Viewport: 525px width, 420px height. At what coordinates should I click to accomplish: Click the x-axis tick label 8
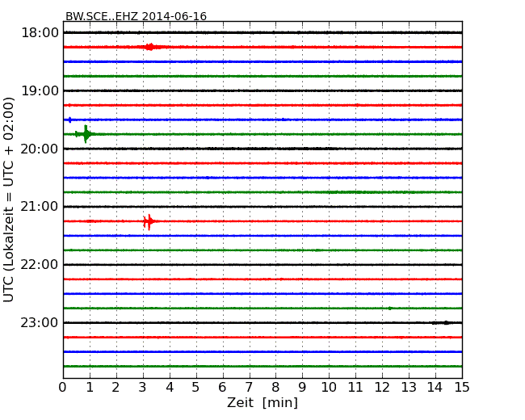[275, 388]
